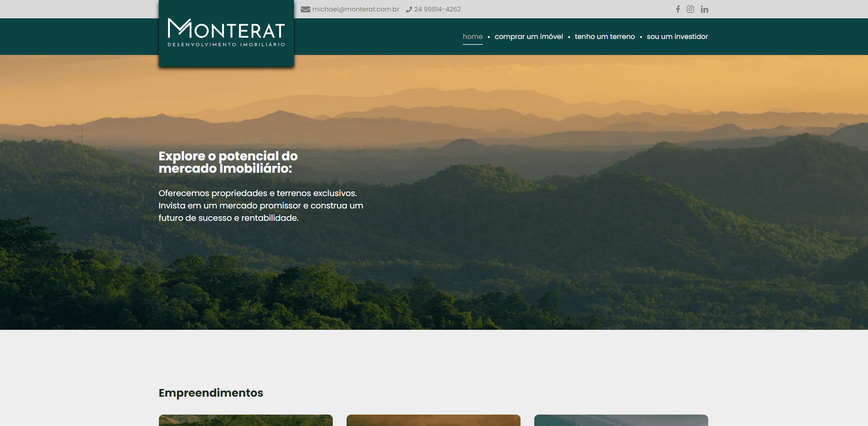Click the 'Desenvolvimento Imobiliário' tagline under logo
The width and height of the screenshot is (868, 426).
click(226, 45)
